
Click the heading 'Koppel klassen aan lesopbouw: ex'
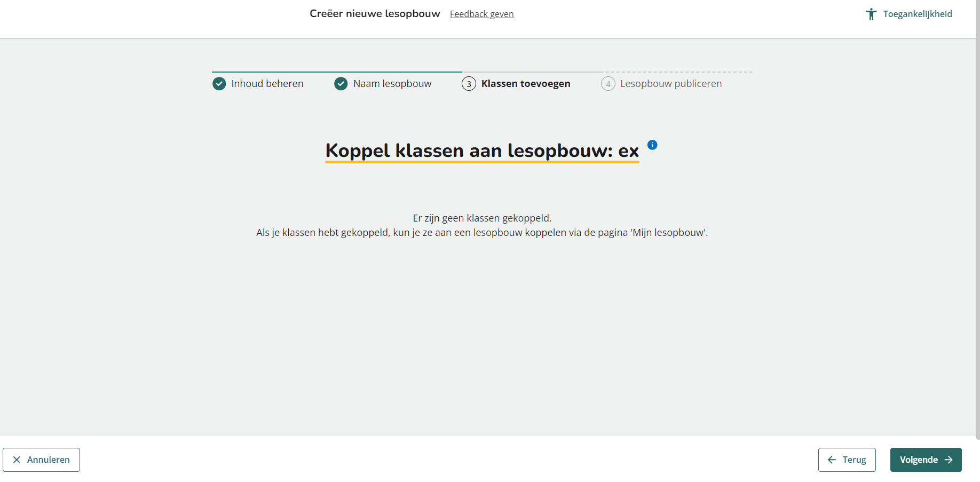click(x=482, y=151)
